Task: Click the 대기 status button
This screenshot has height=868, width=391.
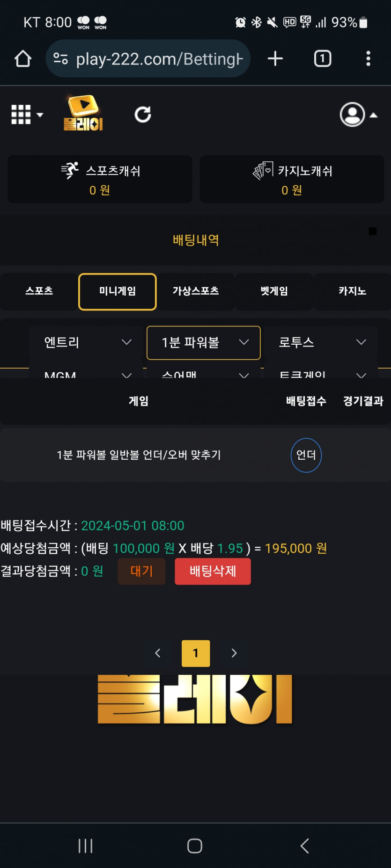Action: pos(141,571)
